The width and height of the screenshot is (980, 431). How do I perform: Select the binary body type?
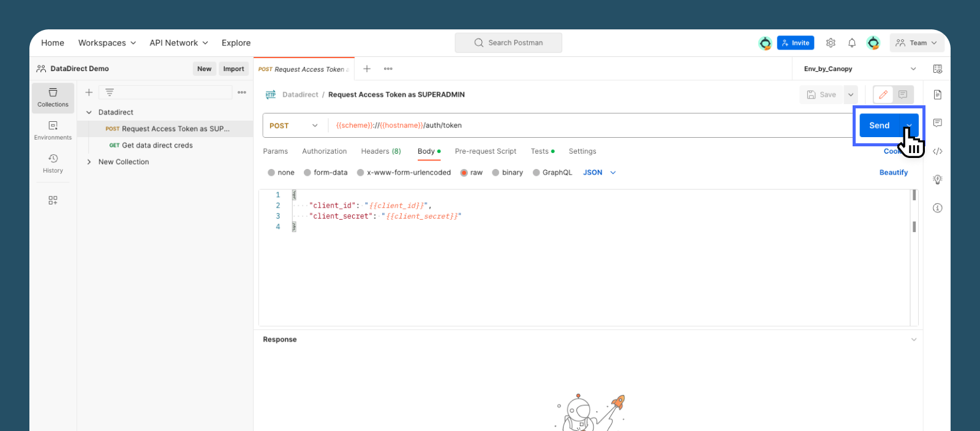(508, 173)
